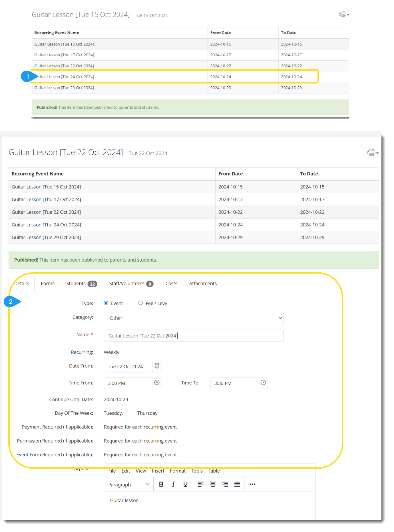Open the Paragraph style dropdown

coord(129,485)
